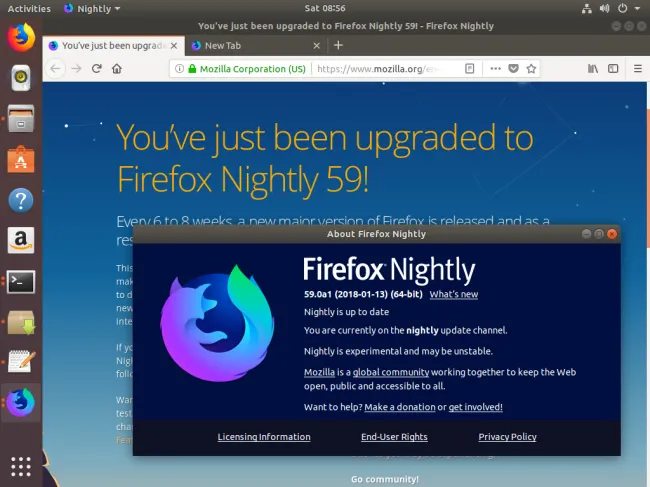Follow the Mozilla link in About dialog
The width and height of the screenshot is (650, 487).
[319, 372]
